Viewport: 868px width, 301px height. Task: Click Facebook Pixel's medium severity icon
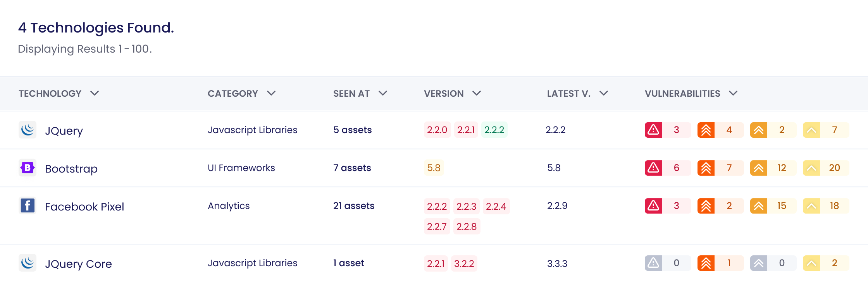click(x=759, y=206)
